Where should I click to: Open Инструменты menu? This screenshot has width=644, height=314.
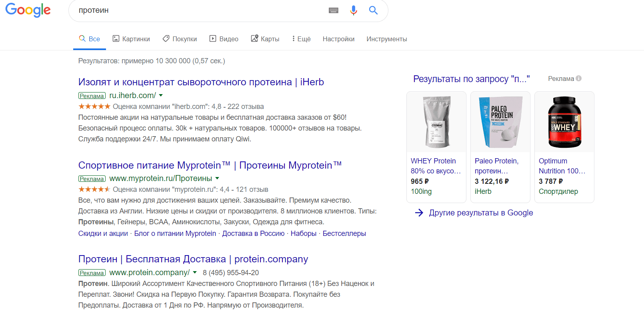click(387, 39)
